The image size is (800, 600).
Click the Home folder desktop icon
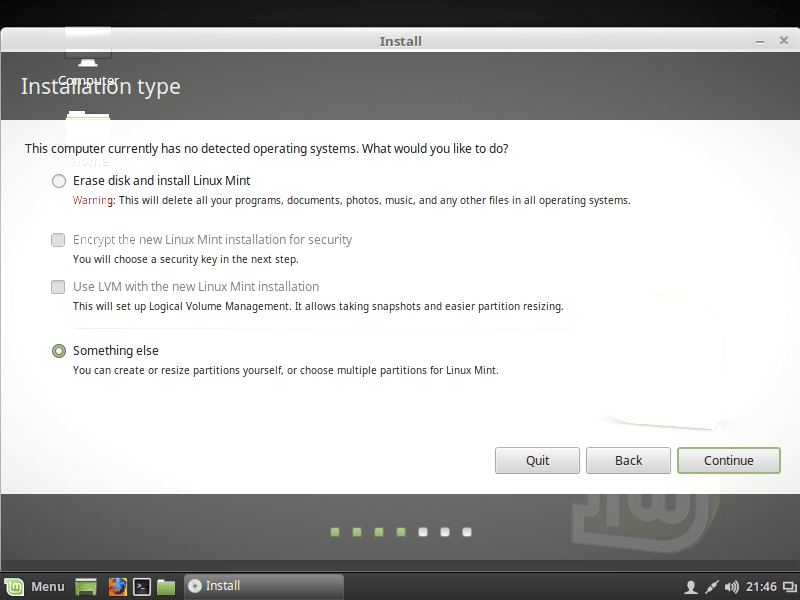[x=88, y=139]
